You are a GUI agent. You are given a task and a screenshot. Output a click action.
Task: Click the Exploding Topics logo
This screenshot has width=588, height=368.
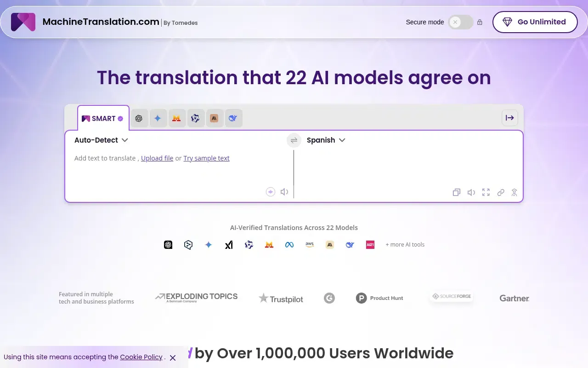point(197,298)
